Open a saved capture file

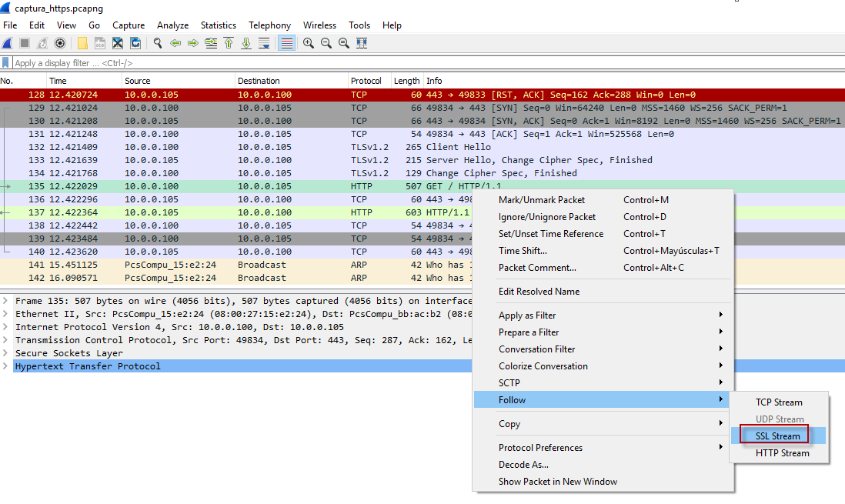(x=81, y=43)
